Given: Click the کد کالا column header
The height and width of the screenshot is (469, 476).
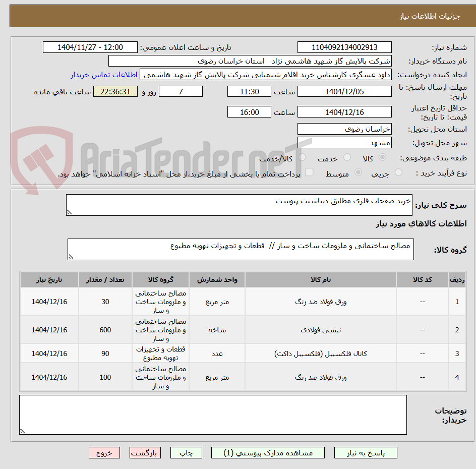Looking at the screenshot, I should (x=422, y=279).
